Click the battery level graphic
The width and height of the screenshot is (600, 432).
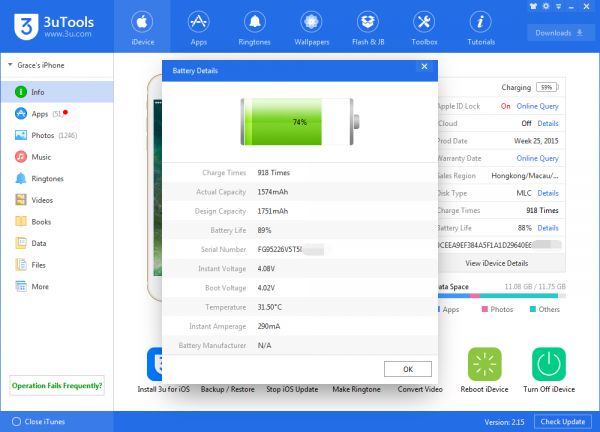[x=300, y=122]
